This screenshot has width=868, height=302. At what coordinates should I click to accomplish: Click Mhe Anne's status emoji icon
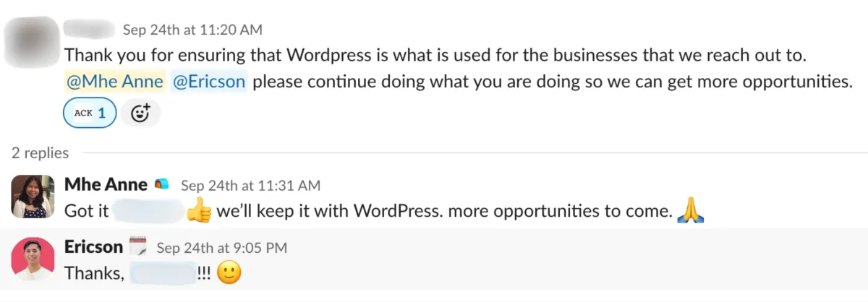(x=163, y=185)
